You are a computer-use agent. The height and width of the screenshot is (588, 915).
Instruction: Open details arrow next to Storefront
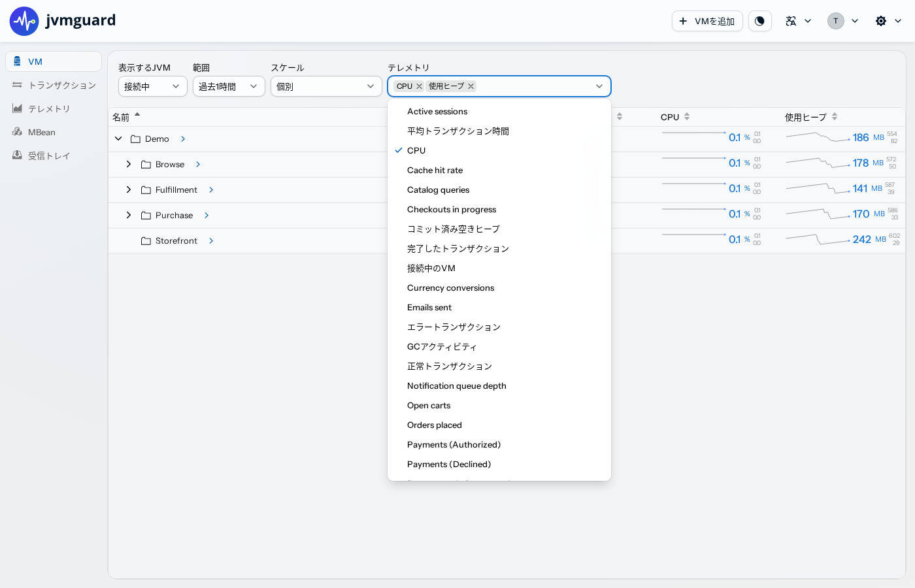[x=211, y=241]
